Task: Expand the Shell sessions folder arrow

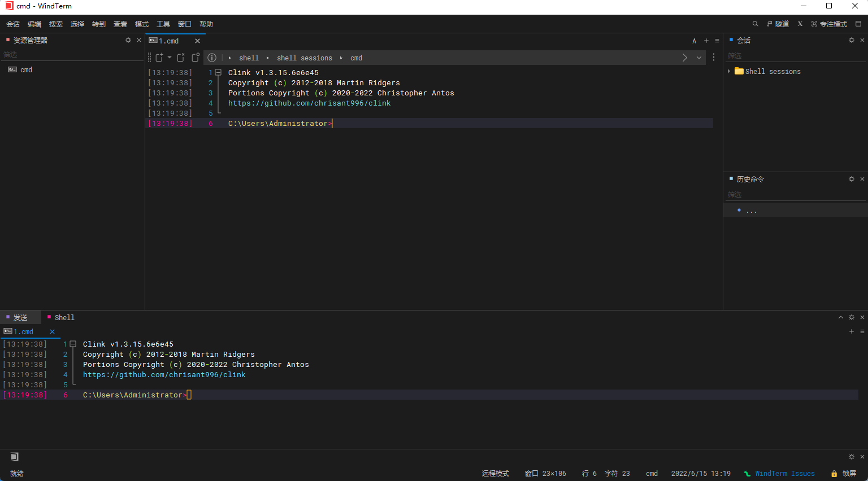Action: (x=729, y=71)
